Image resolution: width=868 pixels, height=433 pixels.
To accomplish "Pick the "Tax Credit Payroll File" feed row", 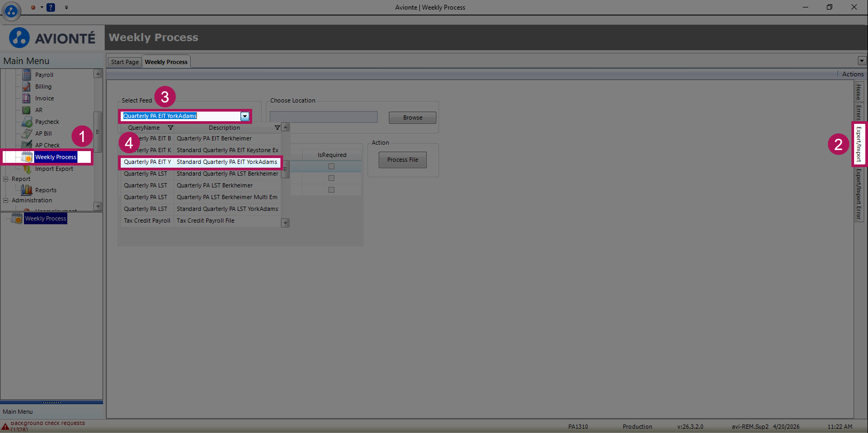I will (201, 221).
